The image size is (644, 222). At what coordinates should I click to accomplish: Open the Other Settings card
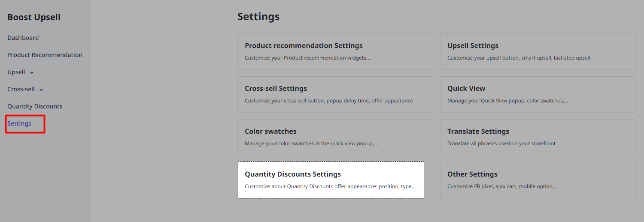(x=538, y=180)
